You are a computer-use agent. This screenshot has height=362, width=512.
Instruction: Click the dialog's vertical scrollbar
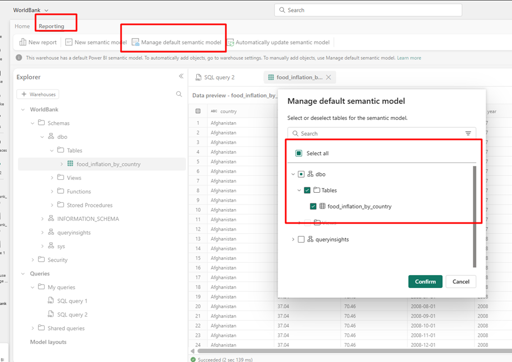tap(474, 217)
